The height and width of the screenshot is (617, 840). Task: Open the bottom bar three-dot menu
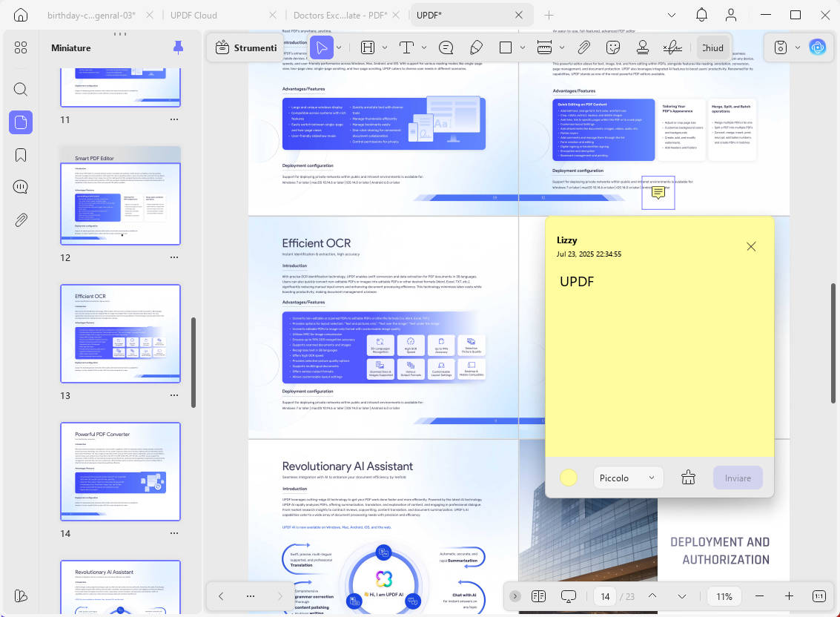[250, 595]
